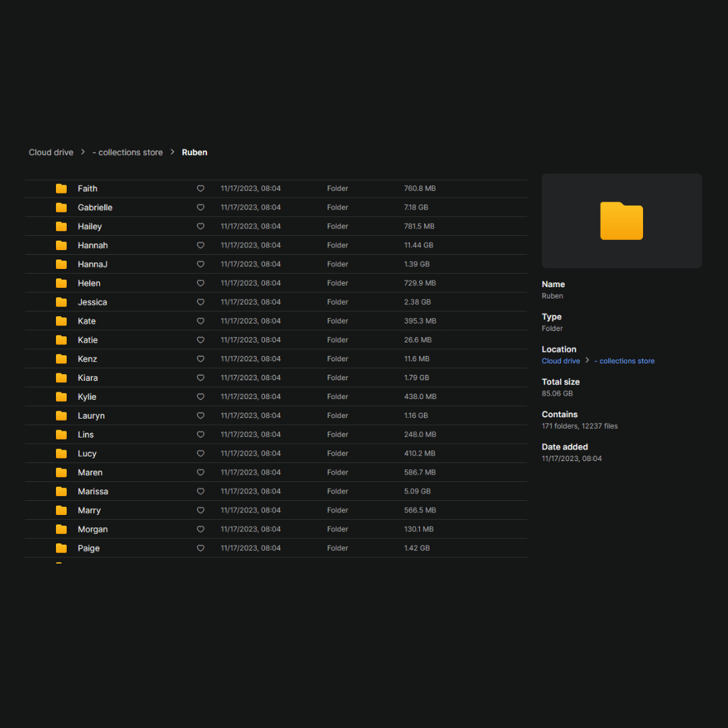Click the Gabrielle folder icon
Image resolution: width=728 pixels, height=728 pixels.
click(x=61, y=208)
